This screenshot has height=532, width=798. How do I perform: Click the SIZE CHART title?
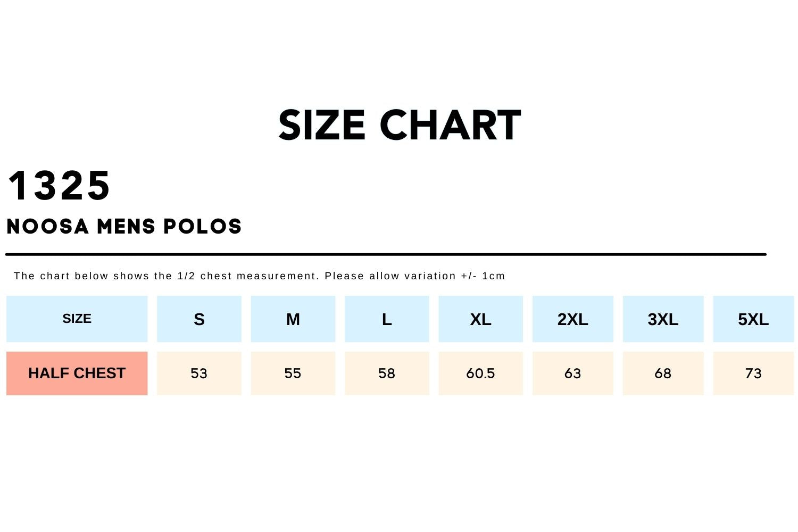[400, 126]
